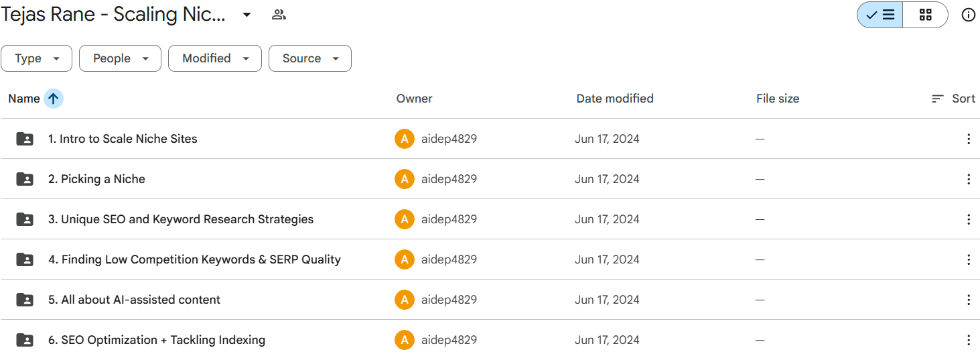Viewport: 980px width, 354px height.
Task: Open more actions for Intro to Scale Niche Sites
Action: (968, 139)
